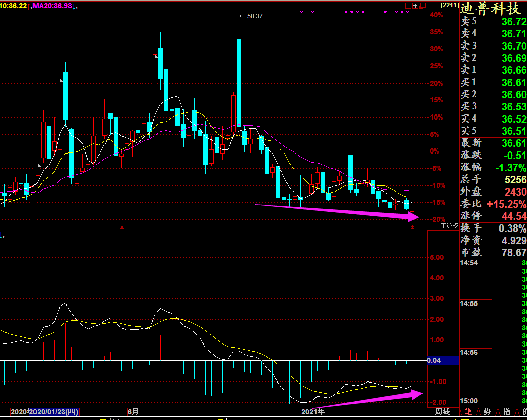The height and width of the screenshot is (420, 527).
Task: Click the 涨幅 value -1.37%
Action: [511, 168]
